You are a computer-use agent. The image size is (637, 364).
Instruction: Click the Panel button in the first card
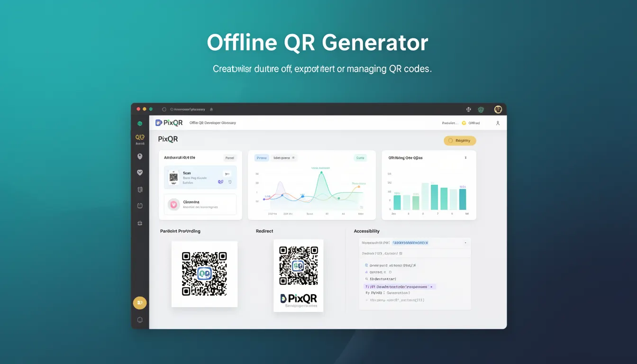coord(230,158)
